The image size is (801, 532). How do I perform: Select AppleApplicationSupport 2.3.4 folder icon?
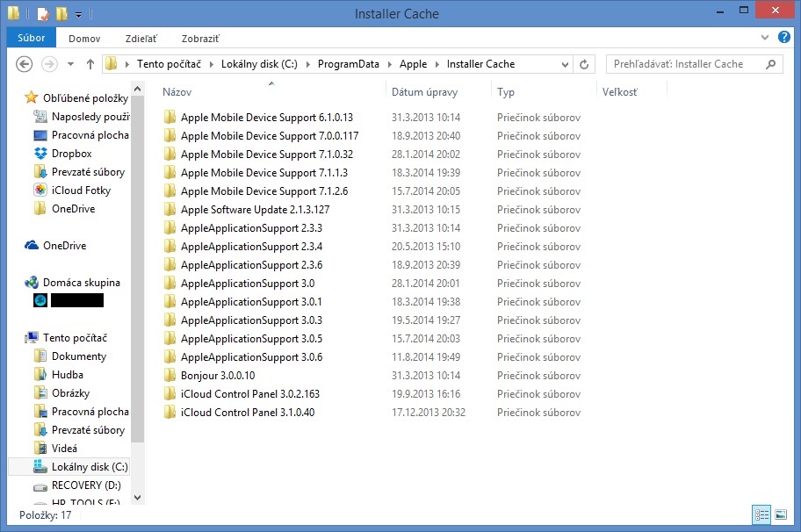[170, 246]
